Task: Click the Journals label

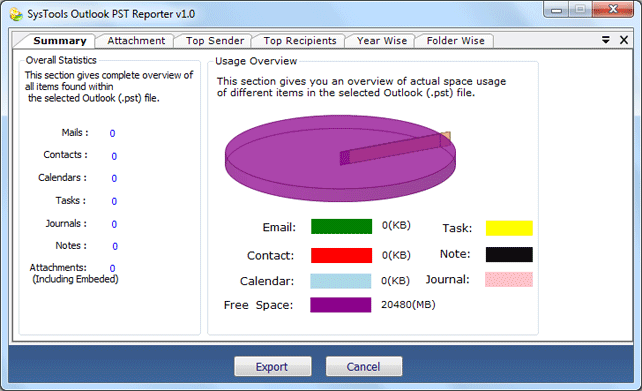Action: click(66, 224)
